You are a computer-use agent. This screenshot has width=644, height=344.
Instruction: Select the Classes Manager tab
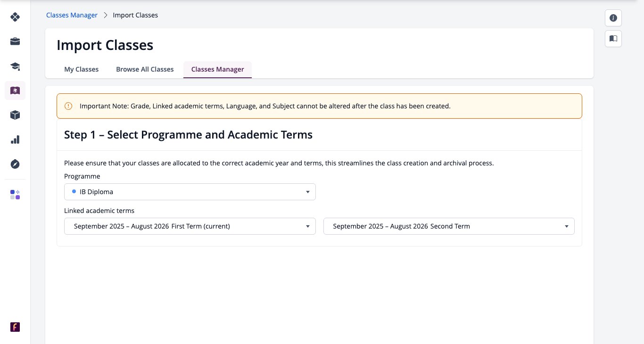click(217, 69)
